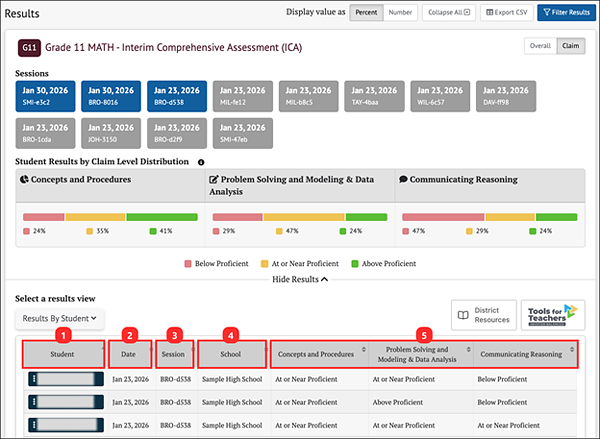Click the Below Proficient legend swatch
This screenshot has height=439, width=600.
point(188,264)
